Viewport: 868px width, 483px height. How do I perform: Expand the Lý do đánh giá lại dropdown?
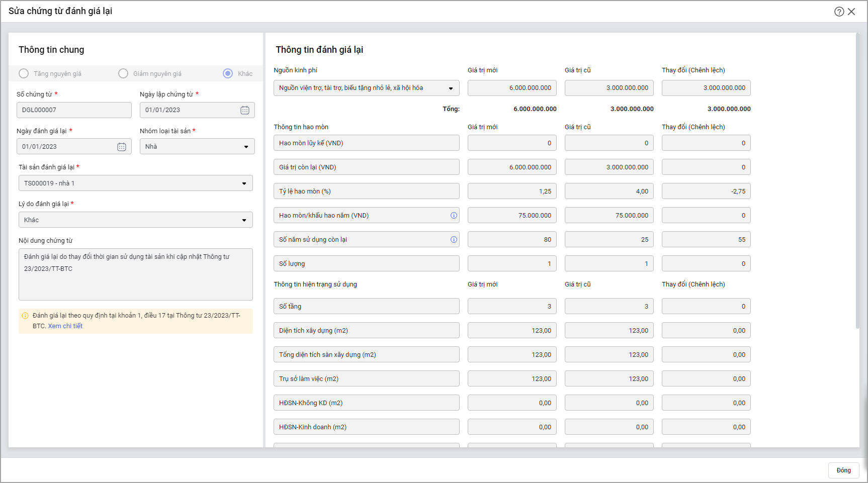click(244, 220)
